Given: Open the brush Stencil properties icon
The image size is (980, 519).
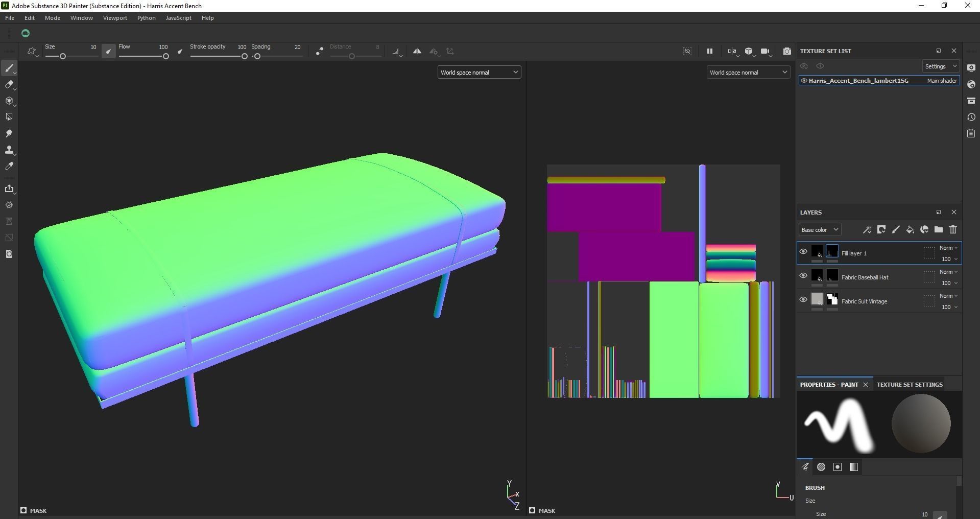Looking at the screenshot, I should [x=838, y=467].
